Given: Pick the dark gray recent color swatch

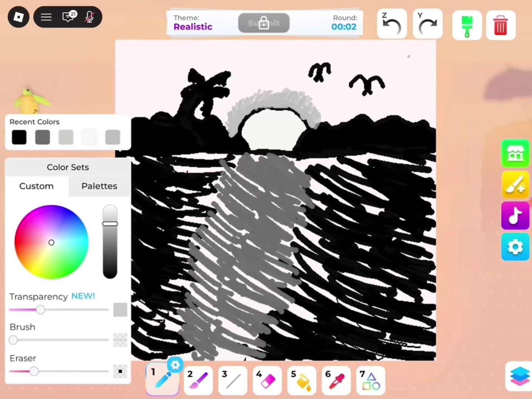Looking at the screenshot, I should coord(42,137).
